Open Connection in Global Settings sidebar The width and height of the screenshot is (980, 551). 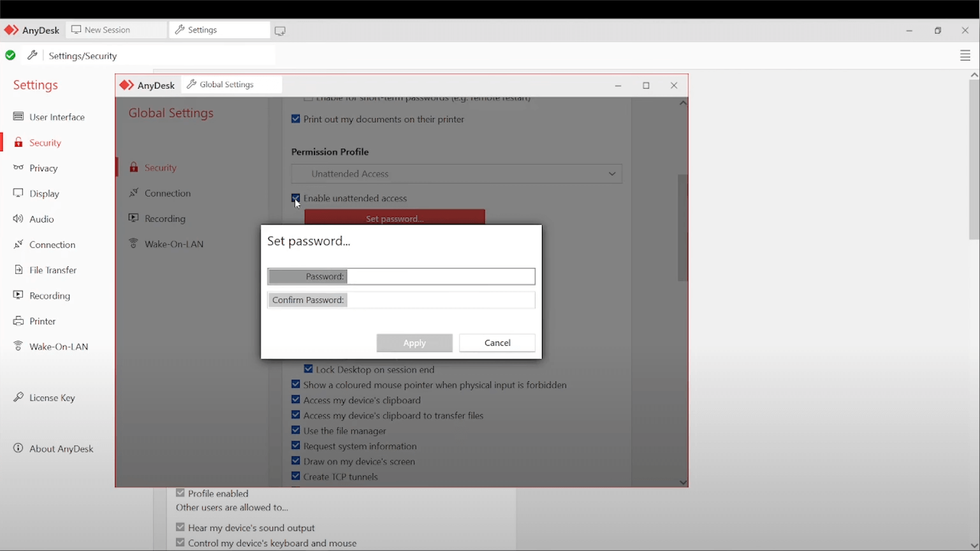click(x=168, y=193)
